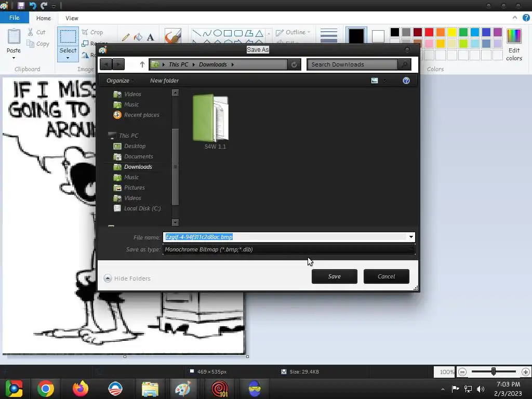Open the shape Outline dropdown
This screenshot has height=399, width=532.
coord(293,32)
